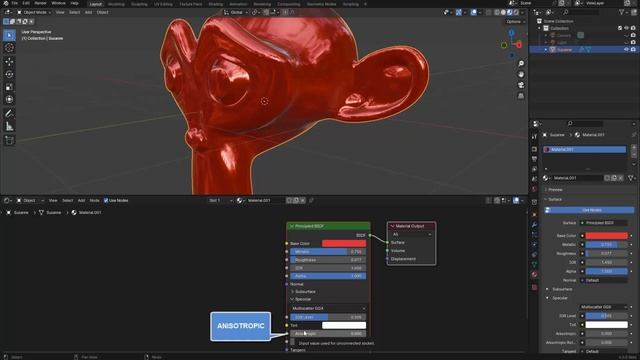Toggle Suzanne render camera icon in outliner

pos(633,49)
